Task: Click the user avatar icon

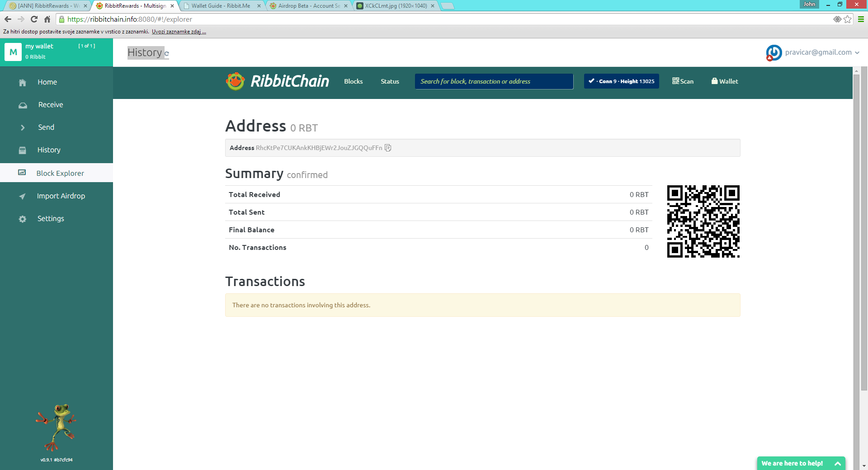Action: (x=774, y=53)
